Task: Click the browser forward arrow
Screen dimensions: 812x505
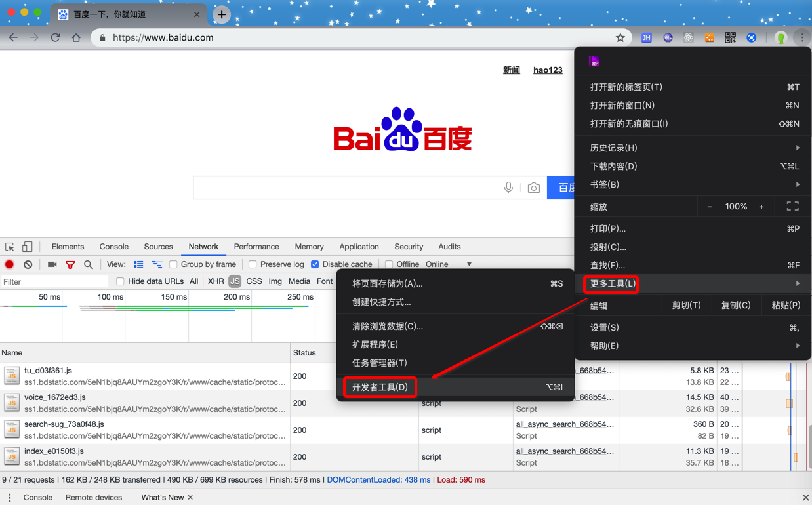Action: (x=34, y=37)
